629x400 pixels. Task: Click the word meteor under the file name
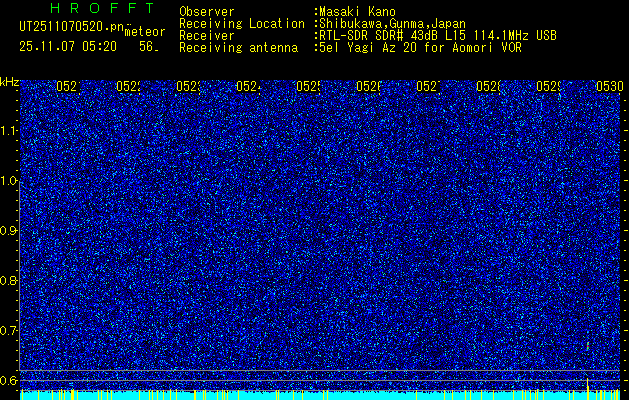pos(145,32)
